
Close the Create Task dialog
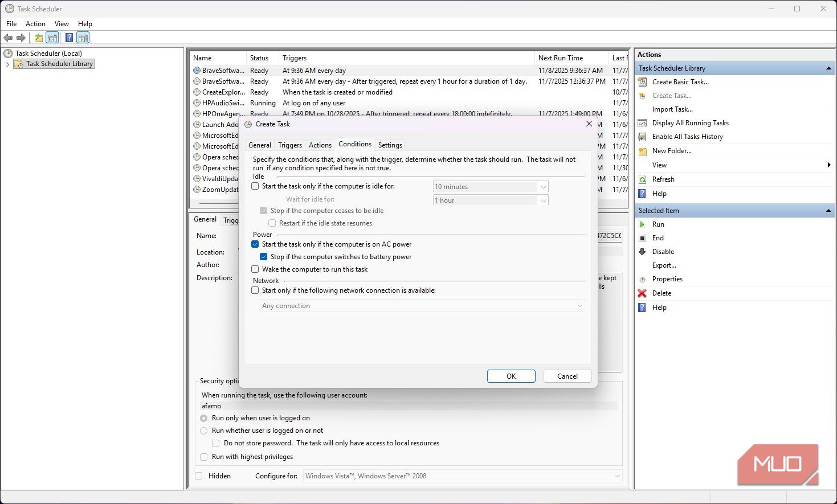pos(589,124)
